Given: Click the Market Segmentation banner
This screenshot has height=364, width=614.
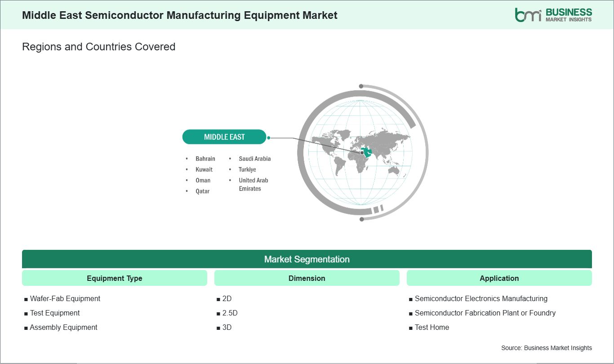Looking at the screenshot, I should point(307,259).
